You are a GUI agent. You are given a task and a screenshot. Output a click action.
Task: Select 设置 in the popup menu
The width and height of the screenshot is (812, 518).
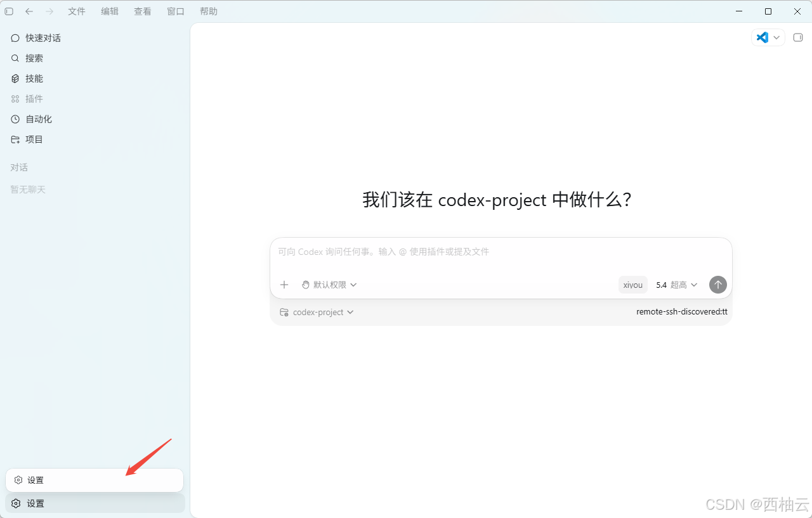pyautogui.click(x=95, y=480)
